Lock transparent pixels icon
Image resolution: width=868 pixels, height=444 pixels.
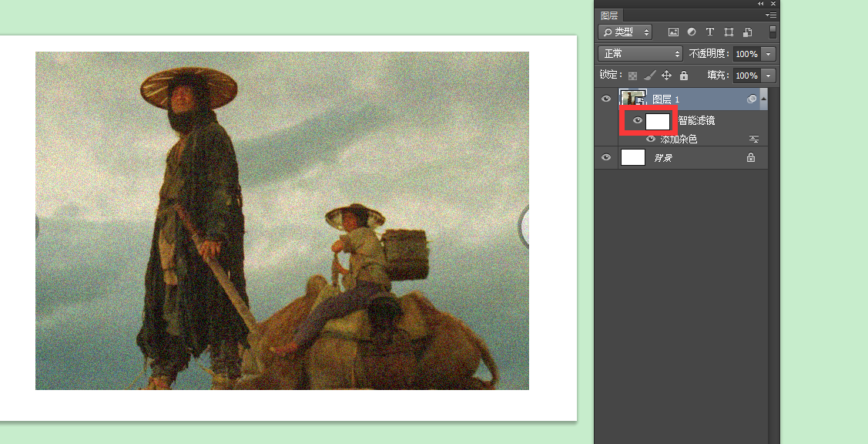633,76
